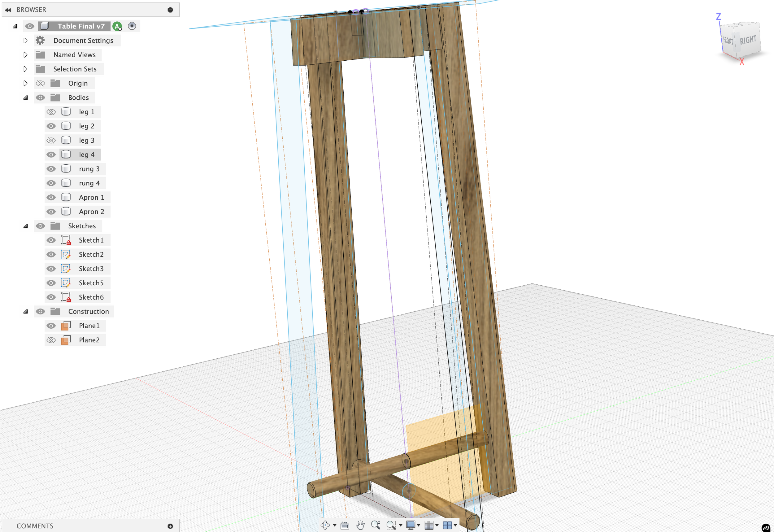Select the Zoom magnifier tool
Image resolution: width=774 pixels, height=532 pixels.
376,525
